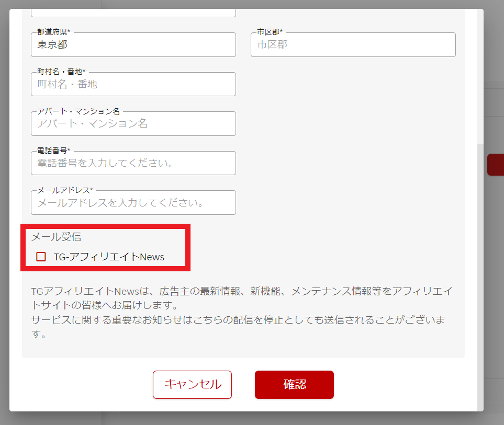The height and width of the screenshot is (425, 504).
Task: Click the partially hidden red button behind the dialog
Action: pos(495,165)
